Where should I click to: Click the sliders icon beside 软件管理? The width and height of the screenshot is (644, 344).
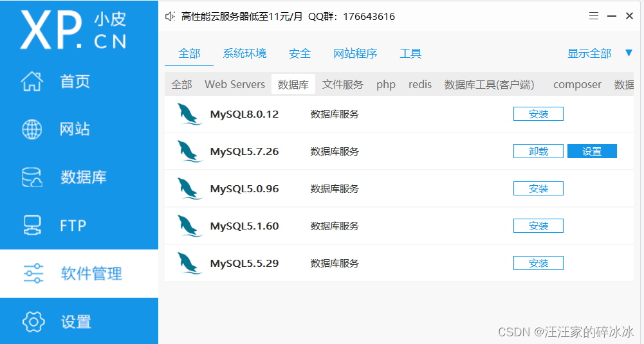point(33,273)
